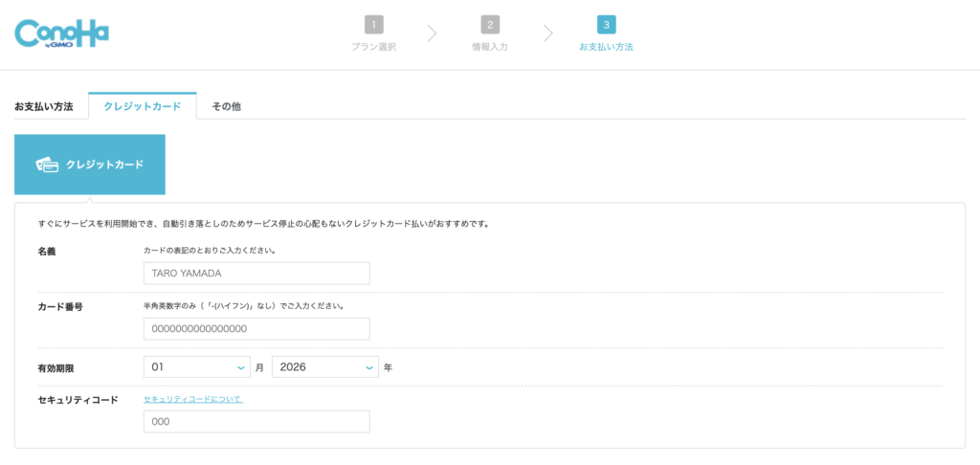Open the セキュリティコードについて link

(x=193, y=399)
